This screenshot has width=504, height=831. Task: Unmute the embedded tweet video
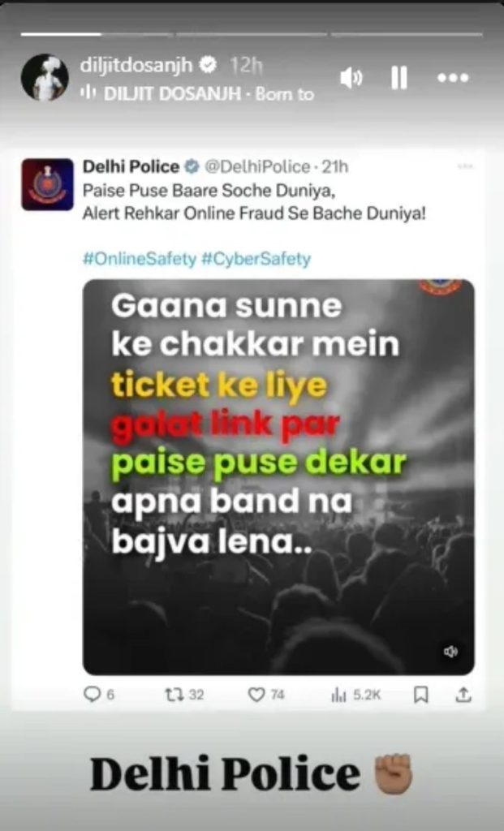(451, 652)
